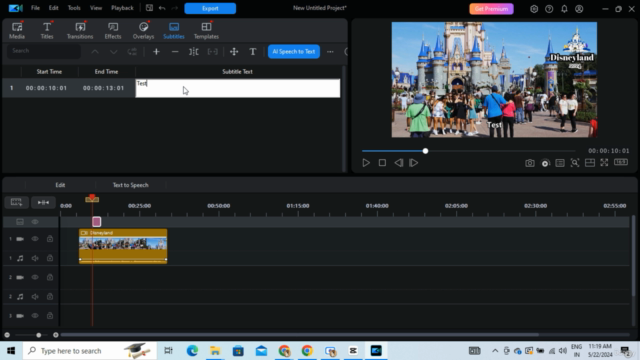This screenshot has height=360, width=640.
Task: Open the Media room
Action: [17, 31]
